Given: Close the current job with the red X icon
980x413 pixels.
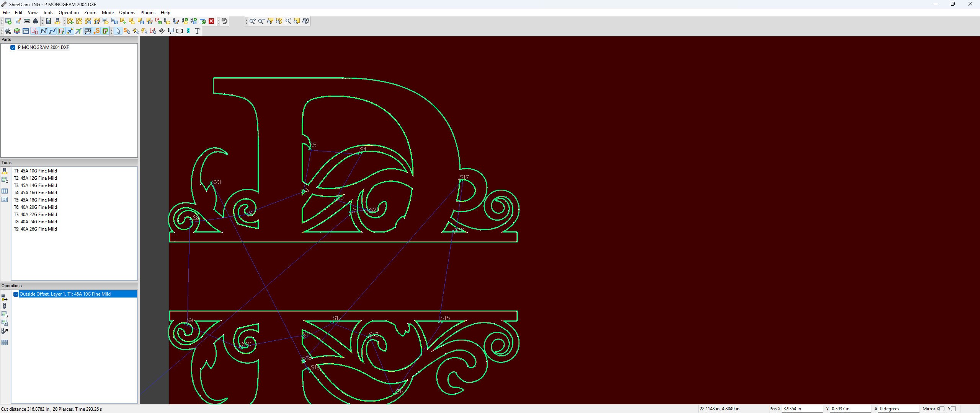Looking at the screenshot, I should 211,21.
